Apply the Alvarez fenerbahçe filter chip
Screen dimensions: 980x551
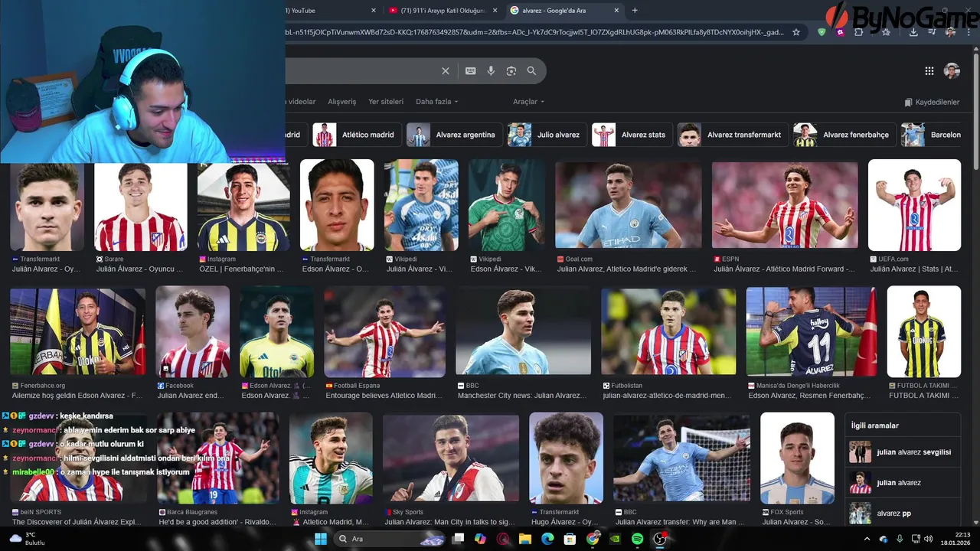pyautogui.click(x=844, y=135)
